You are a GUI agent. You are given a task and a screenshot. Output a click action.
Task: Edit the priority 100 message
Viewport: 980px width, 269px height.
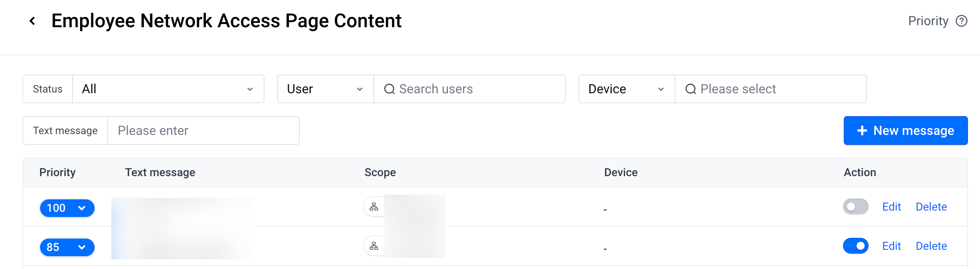891,207
